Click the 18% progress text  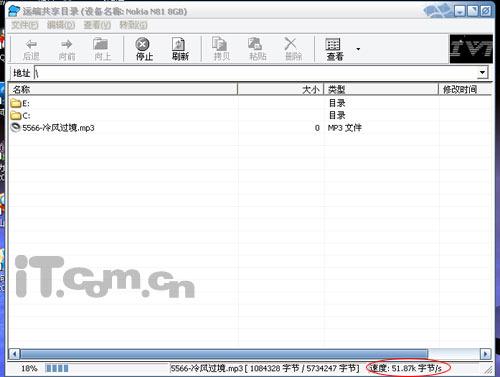click(x=29, y=368)
